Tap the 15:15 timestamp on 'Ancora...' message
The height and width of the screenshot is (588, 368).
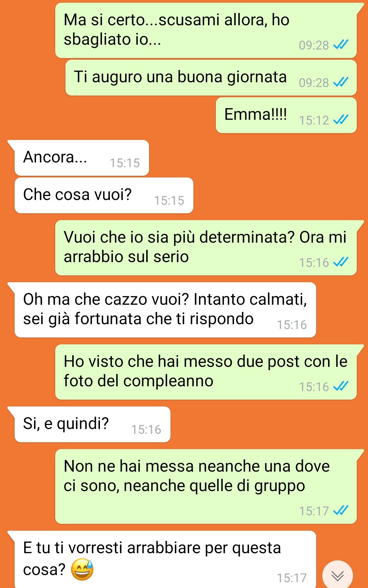coord(125,163)
